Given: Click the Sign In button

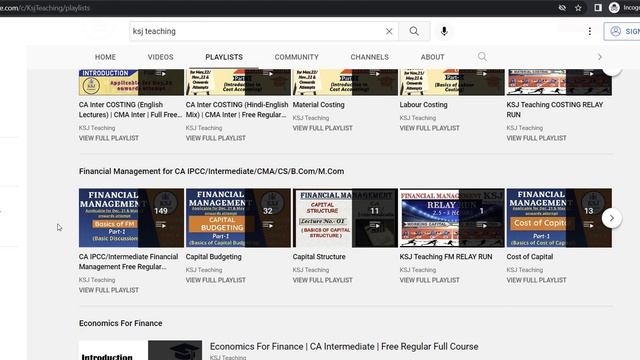Looking at the screenshot, I should (622, 31).
